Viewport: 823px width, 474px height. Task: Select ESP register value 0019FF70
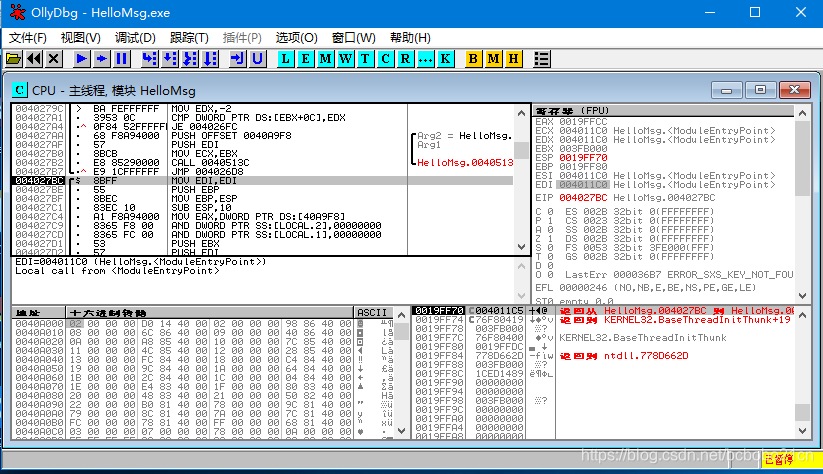[583, 157]
